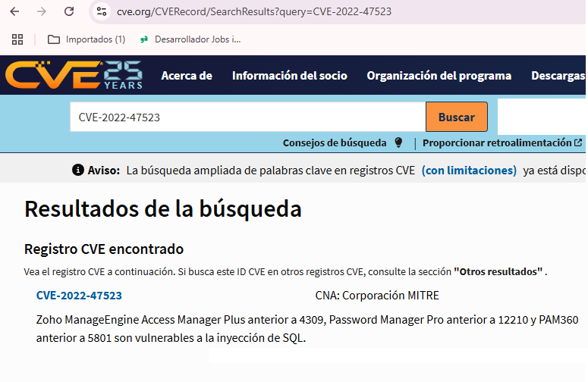The width and height of the screenshot is (588, 382).
Task: Click the browser URL address bar
Action: click(x=338, y=11)
